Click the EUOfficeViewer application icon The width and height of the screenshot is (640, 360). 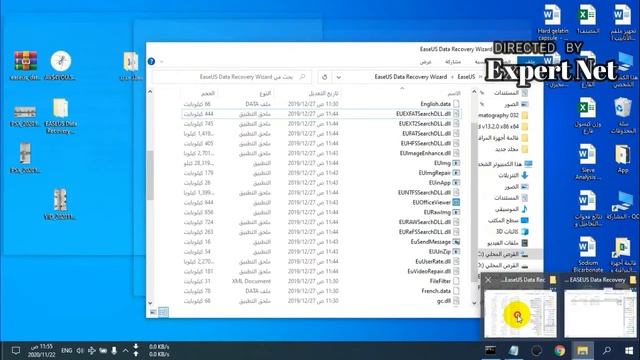click(x=456, y=202)
